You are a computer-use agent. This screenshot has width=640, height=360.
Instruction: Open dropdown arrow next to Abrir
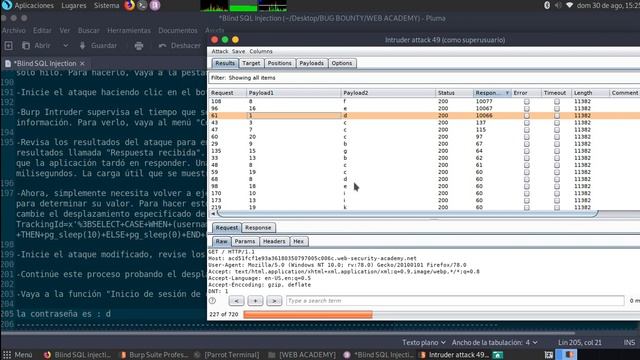(65, 46)
